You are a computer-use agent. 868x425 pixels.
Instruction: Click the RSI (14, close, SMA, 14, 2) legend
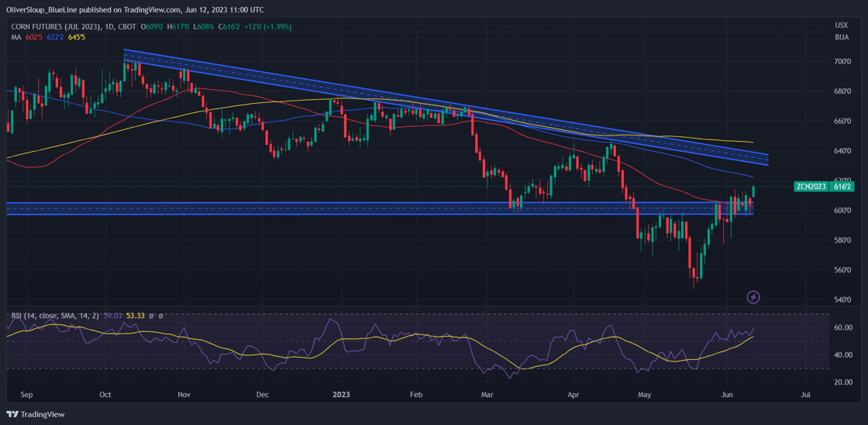(x=55, y=316)
